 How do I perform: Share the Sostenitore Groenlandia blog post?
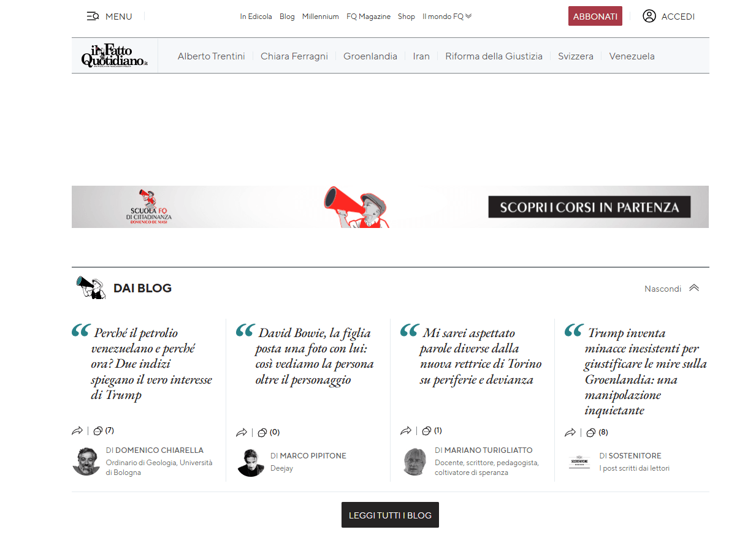point(570,433)
